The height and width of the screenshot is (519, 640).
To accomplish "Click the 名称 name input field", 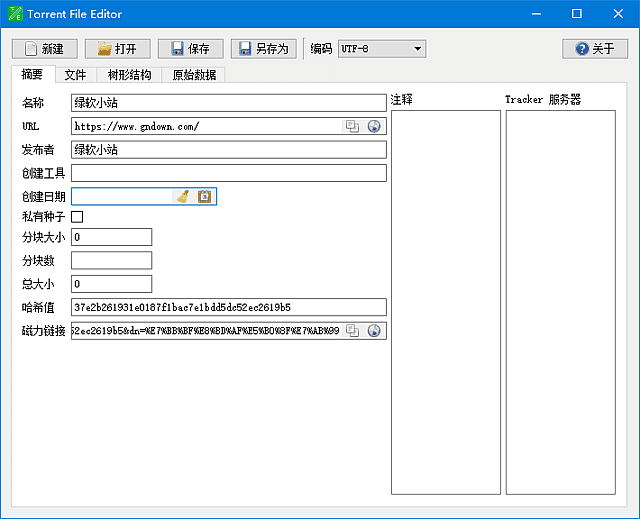I will pos(228,102).
